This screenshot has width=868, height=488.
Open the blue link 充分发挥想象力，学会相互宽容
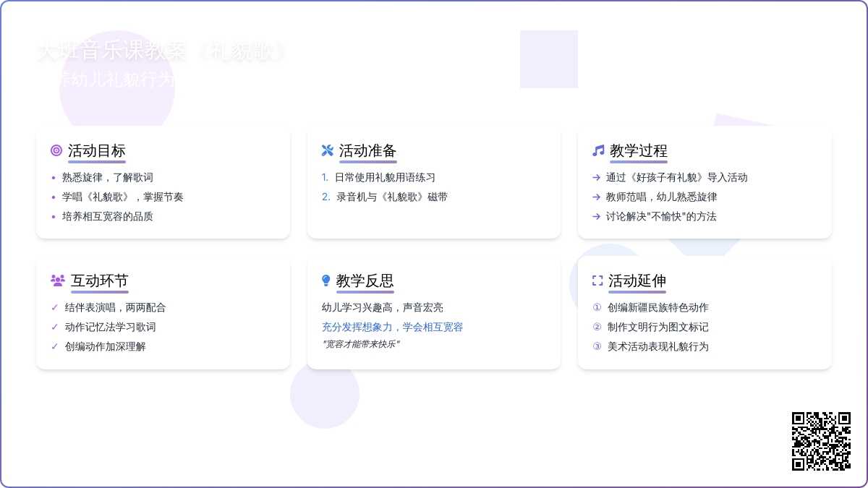393,327
